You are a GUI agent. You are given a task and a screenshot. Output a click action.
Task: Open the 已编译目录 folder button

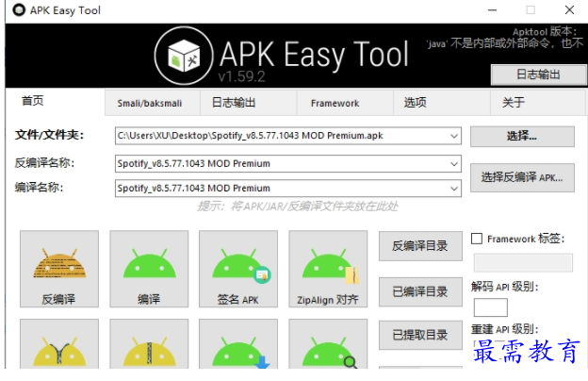pyautogui.click(x=420, y=291)
